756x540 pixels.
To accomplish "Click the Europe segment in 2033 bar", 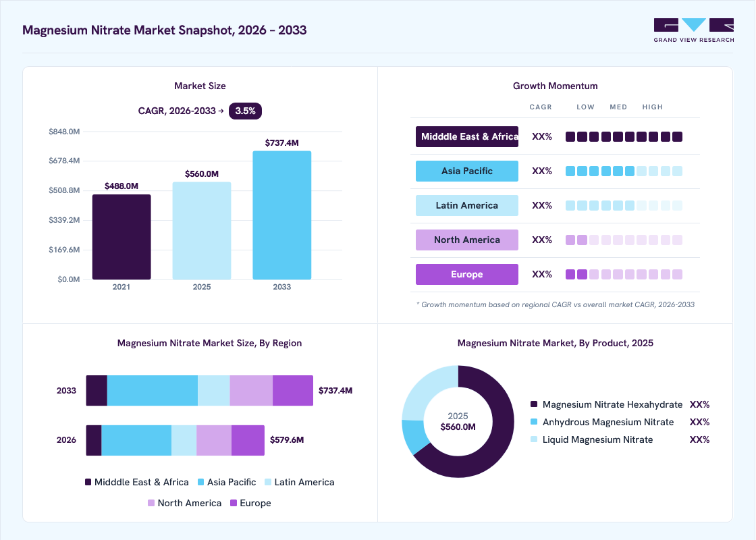I will pos(293,391).
